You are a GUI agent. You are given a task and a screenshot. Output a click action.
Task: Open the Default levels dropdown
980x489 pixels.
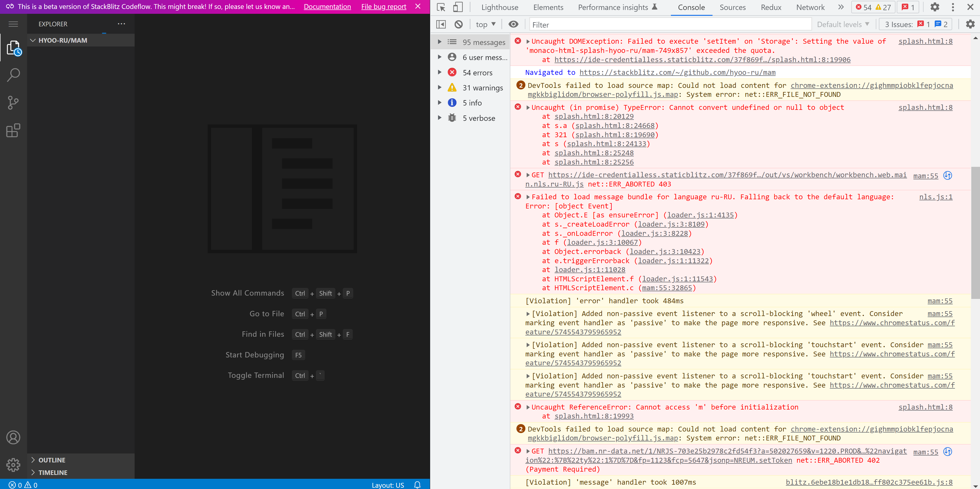tap(843, 24)
